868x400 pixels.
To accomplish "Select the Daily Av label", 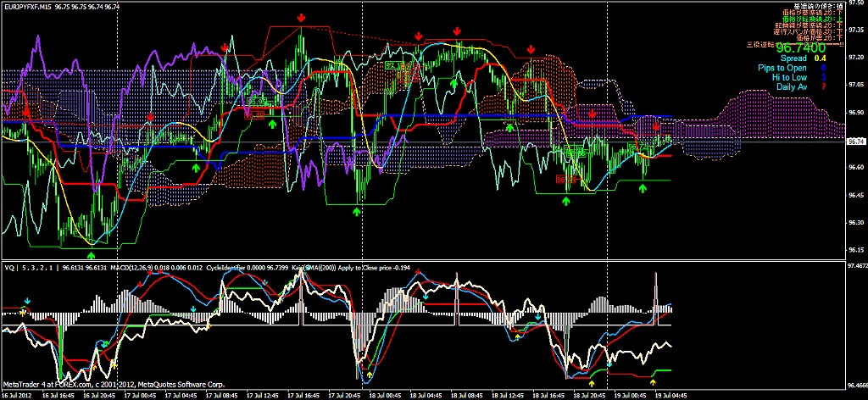I will pyautogui.click(x=790, y=86).
